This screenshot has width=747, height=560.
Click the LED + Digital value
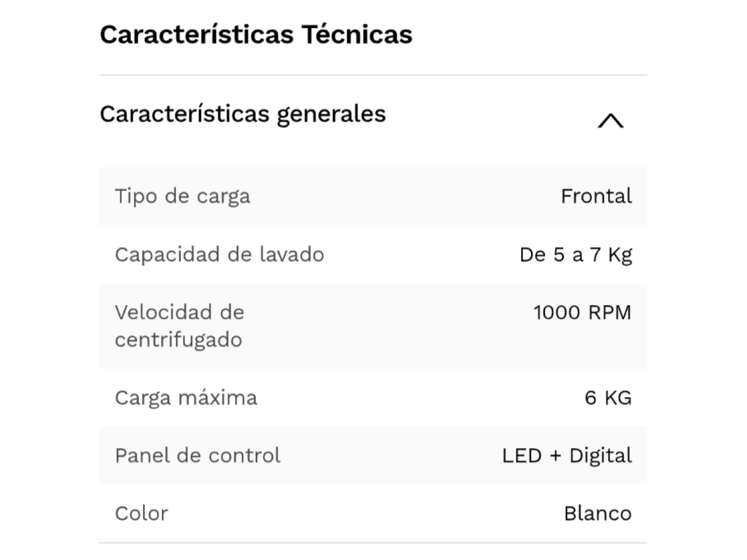click(x=567, y=456)
